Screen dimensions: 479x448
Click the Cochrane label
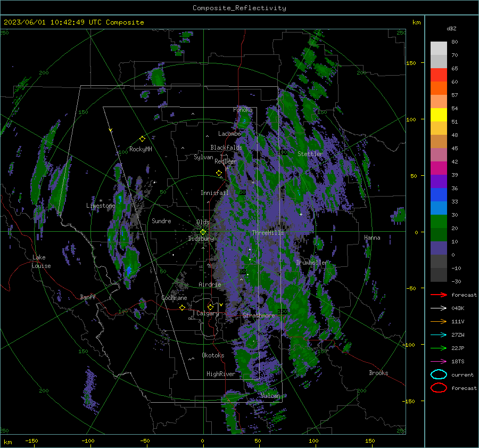tap(174, 298)
